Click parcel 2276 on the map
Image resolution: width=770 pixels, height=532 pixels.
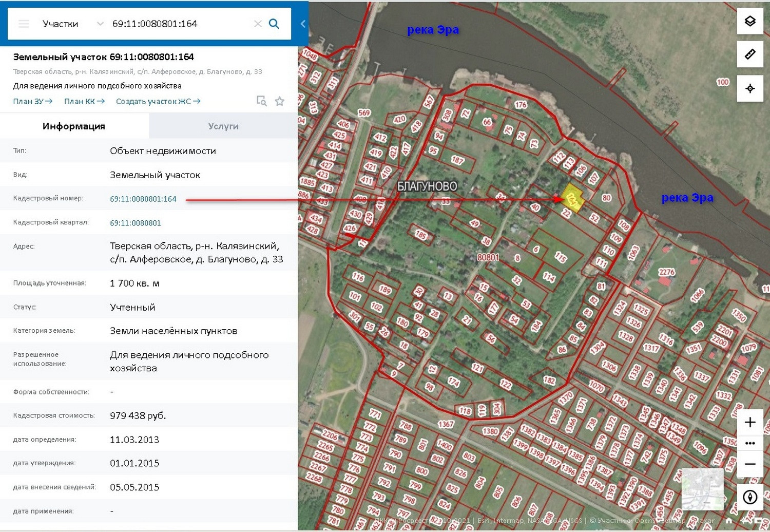[666, 272]
